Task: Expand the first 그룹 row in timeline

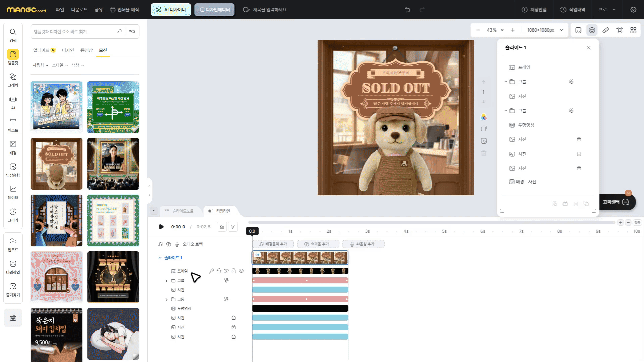Action: point(166,281)
